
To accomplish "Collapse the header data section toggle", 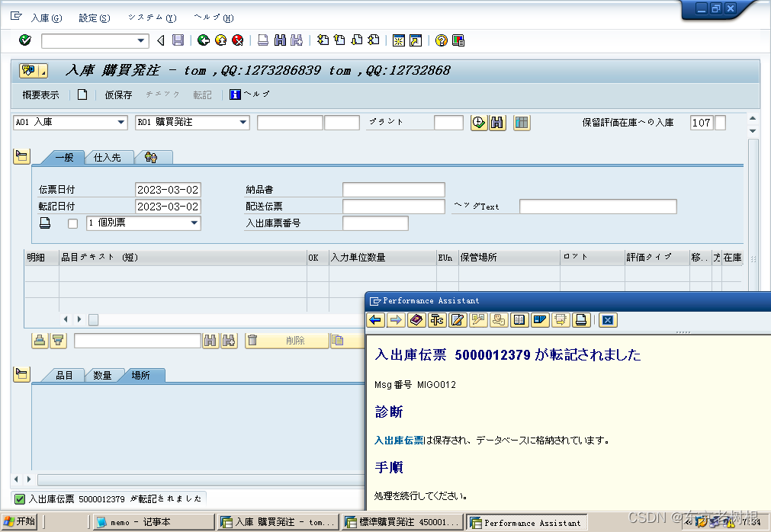I will (x=21, y=156).
